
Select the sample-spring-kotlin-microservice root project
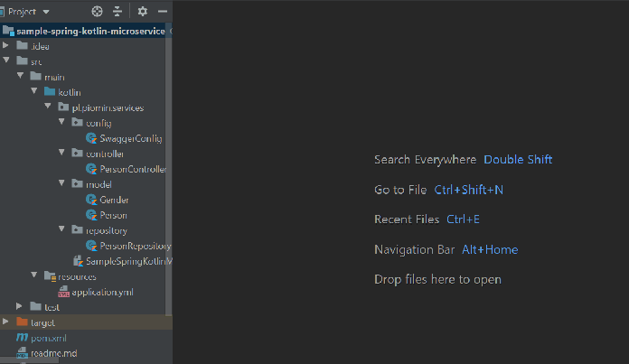(89, 31)
